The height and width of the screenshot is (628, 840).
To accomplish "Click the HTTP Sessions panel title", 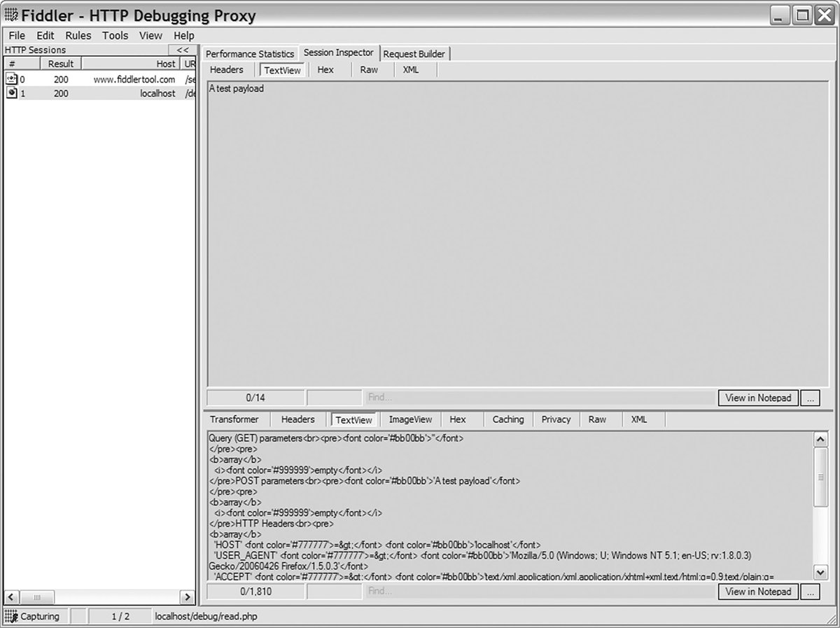I will pos(35,50).
